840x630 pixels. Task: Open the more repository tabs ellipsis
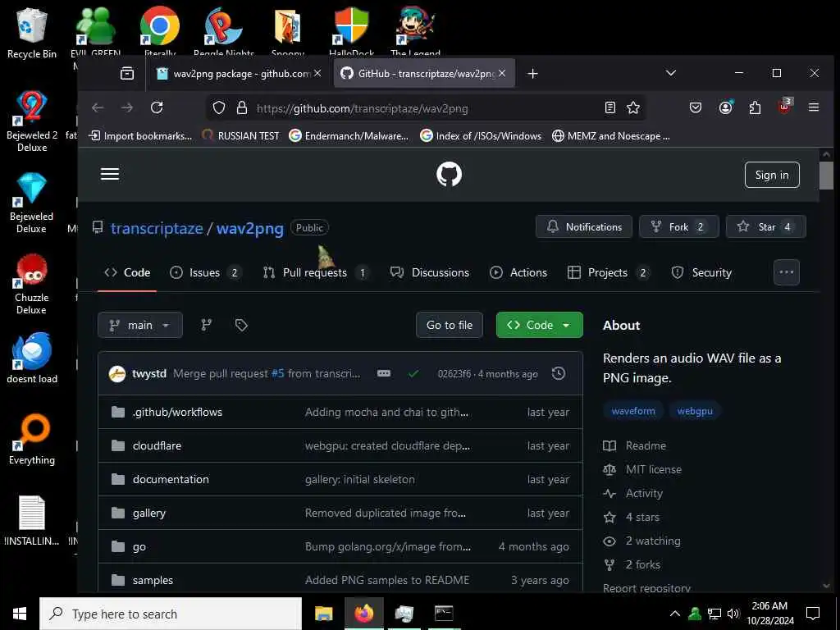[x=787, y=272]
